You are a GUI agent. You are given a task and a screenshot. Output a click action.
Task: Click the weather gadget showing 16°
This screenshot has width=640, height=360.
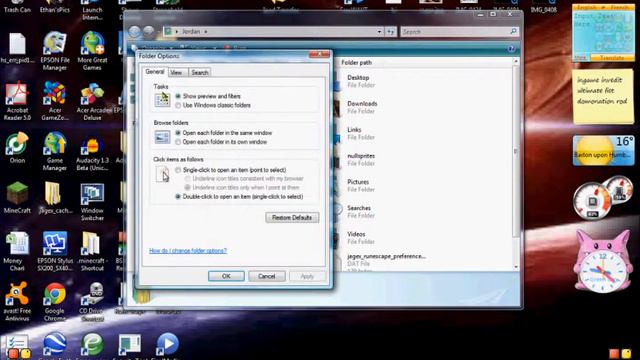click(x=603, y=150)
